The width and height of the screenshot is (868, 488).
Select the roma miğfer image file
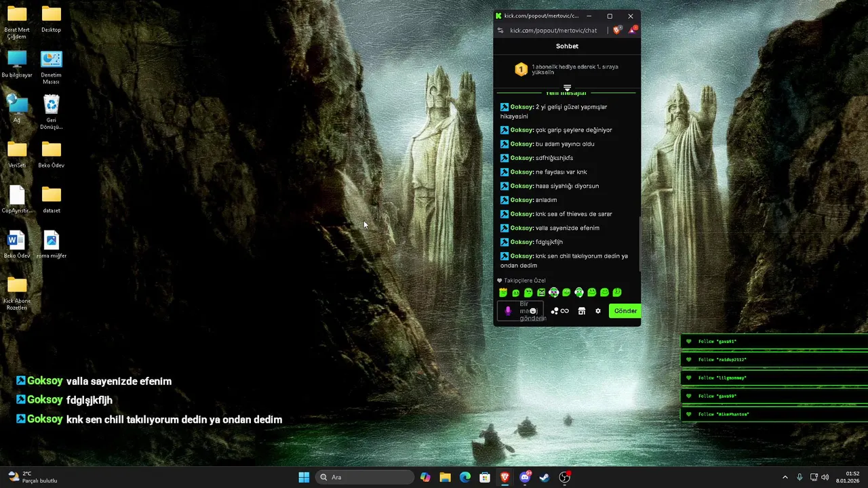51,245
